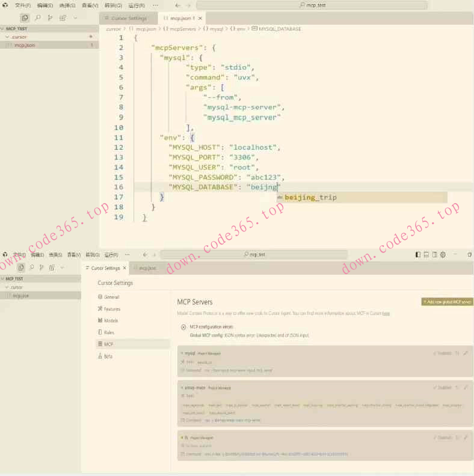
Task: Open the Models settings section
Action: 111,320
